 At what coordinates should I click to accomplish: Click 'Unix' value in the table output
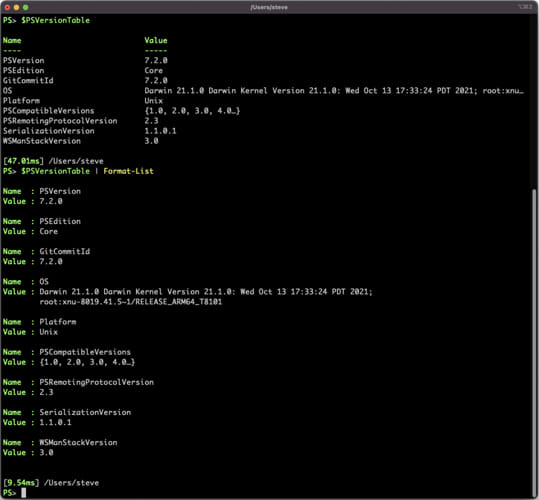pyautogui.click(x=154, y=101)
